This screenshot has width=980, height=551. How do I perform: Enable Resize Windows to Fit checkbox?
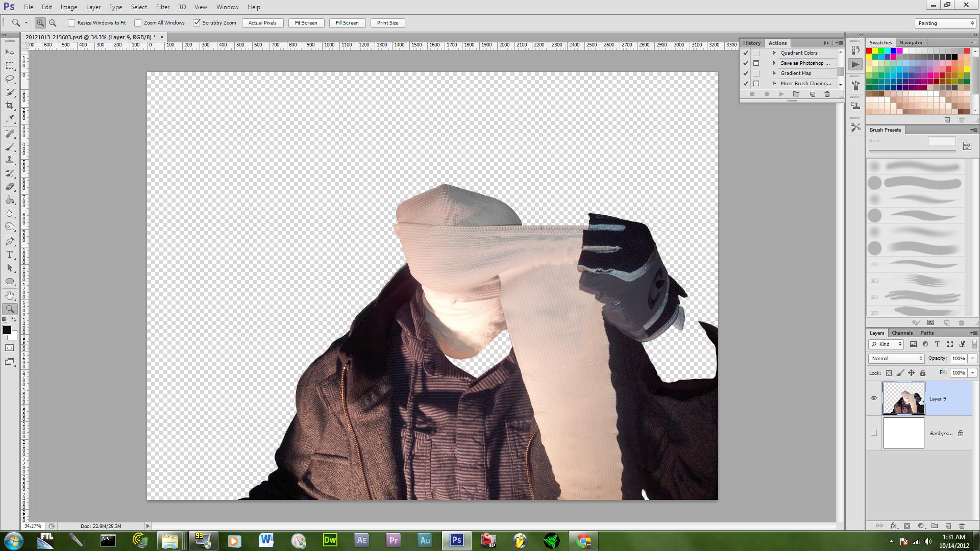(71, 23)
